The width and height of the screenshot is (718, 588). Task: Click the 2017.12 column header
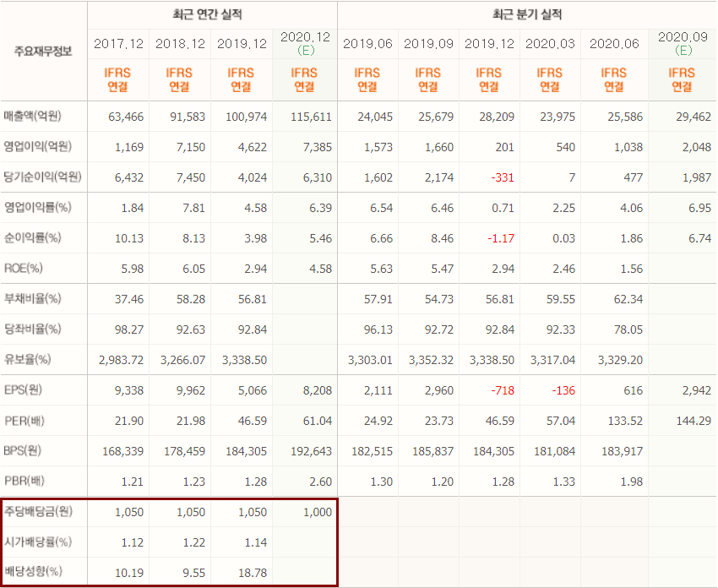[118, 43]
